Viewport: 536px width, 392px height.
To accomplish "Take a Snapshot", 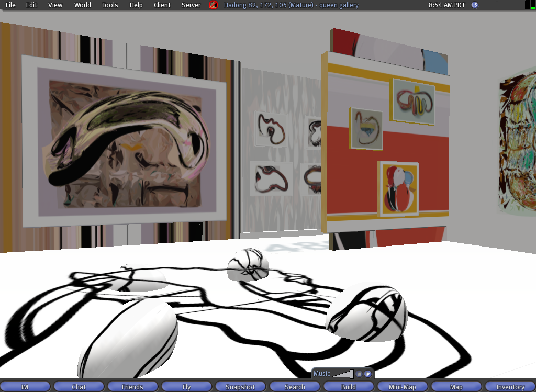I will 240,387.
